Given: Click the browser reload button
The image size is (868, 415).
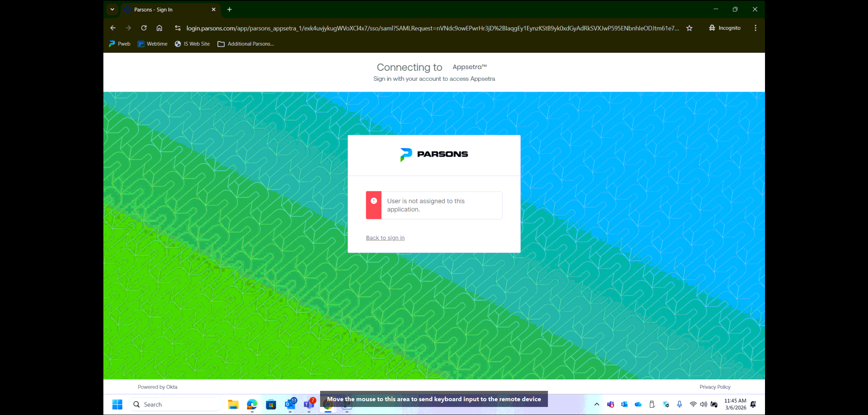Looking at the screenshot, I should coord(144,28).
